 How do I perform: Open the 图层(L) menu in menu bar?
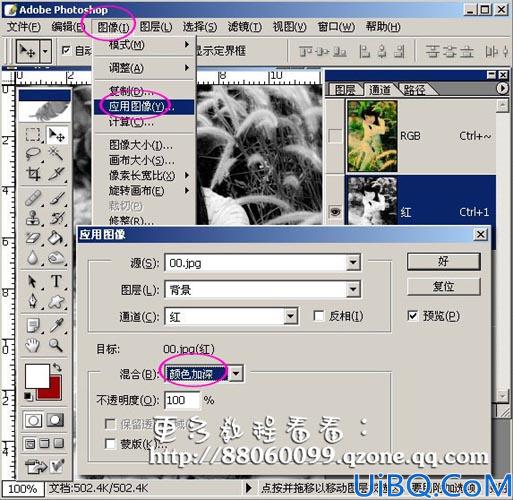[x=156, y=27]
